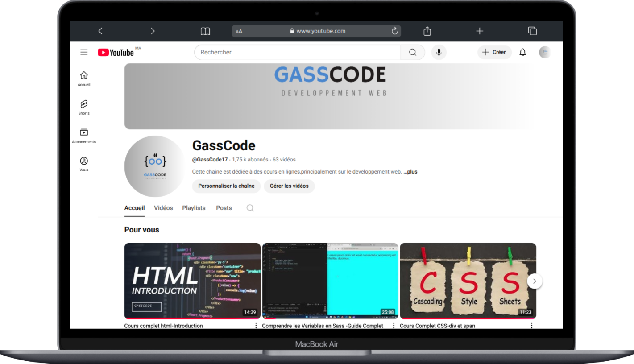Image resolution: width=634 pixels, height=364 pixels.
Task: Click the GassCode channel name heading
Action: click(224, 145)
